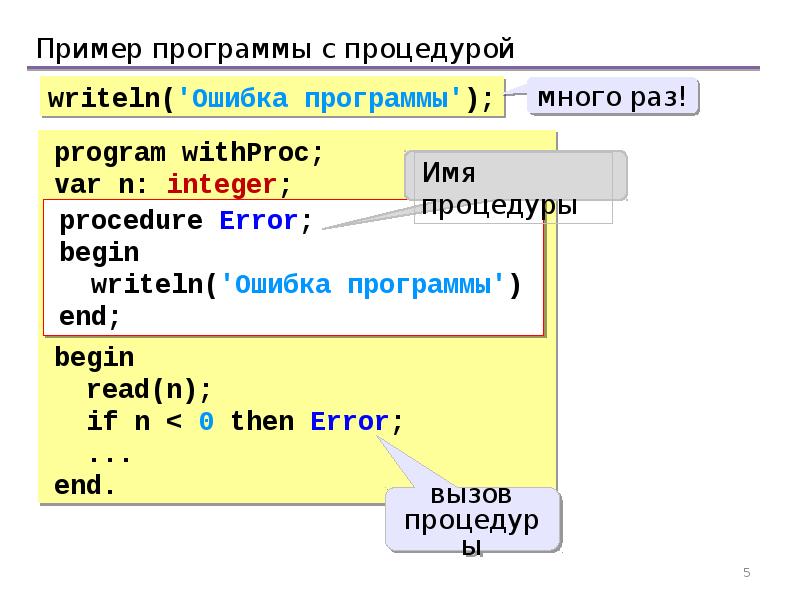The image size is (800, 600).
Task: Click the blue "0" in the condition
Action: pyautogui.click(x=205, y=422)
